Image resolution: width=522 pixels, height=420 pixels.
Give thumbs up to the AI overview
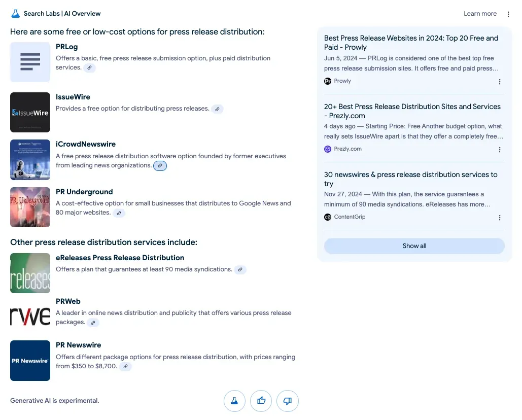click(261, 401)
